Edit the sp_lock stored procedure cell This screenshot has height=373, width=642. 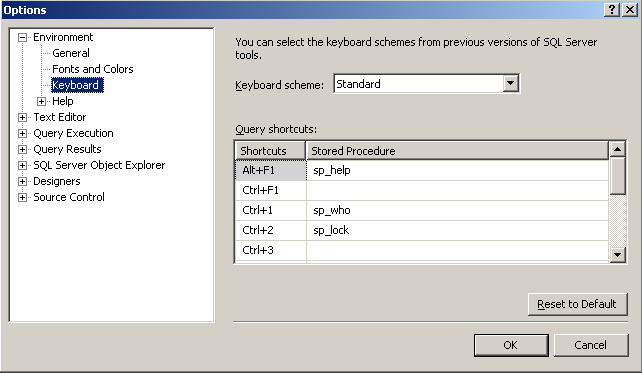click(x=457, y=231)
